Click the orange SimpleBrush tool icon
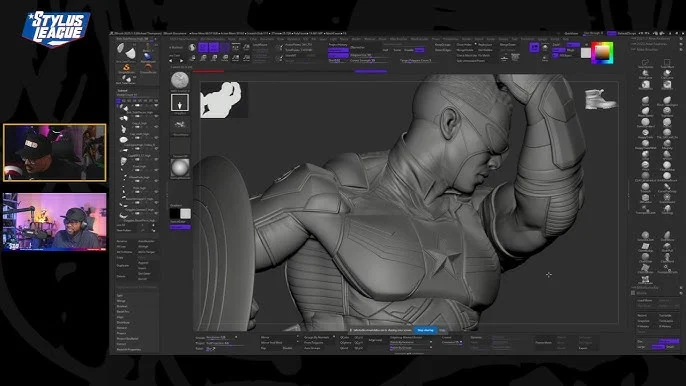 point(126,68)
